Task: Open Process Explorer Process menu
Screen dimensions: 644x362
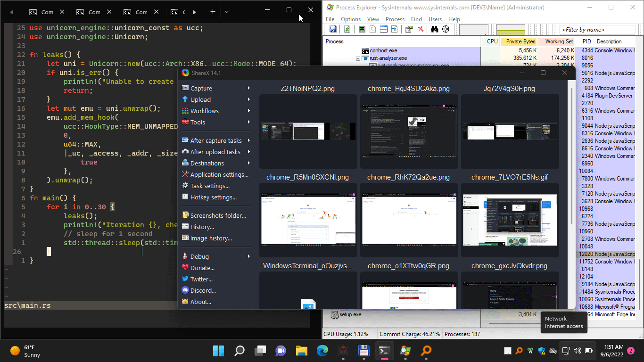Action: (x=395, y=19)
